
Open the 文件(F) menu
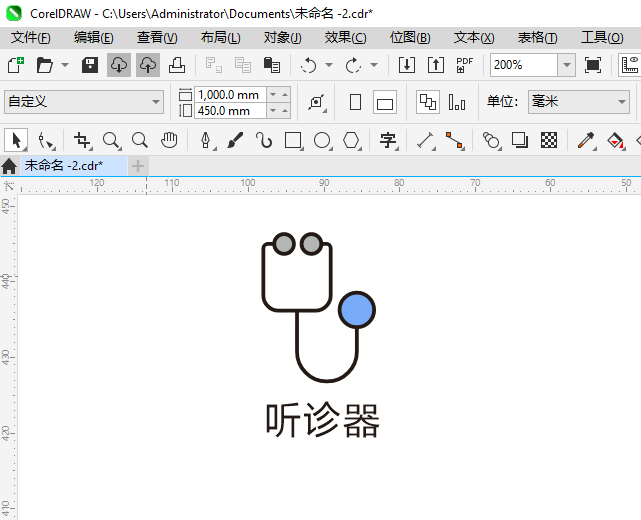click(x=30, y=38)
